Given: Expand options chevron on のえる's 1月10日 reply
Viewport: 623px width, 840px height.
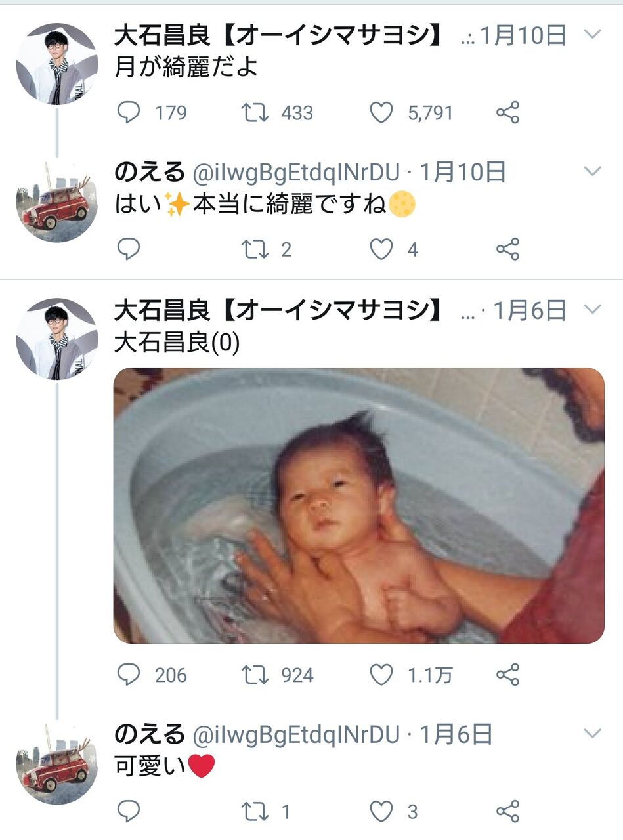Looking at the screenshot, I should pyautogui.click(x=592, y=171).
